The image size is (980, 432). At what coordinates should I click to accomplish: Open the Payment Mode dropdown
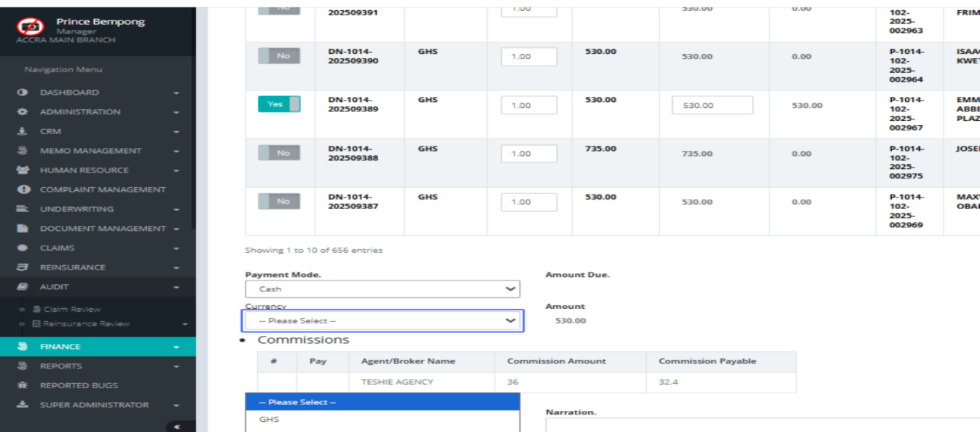pyautogui.click(x=383, y=289)
